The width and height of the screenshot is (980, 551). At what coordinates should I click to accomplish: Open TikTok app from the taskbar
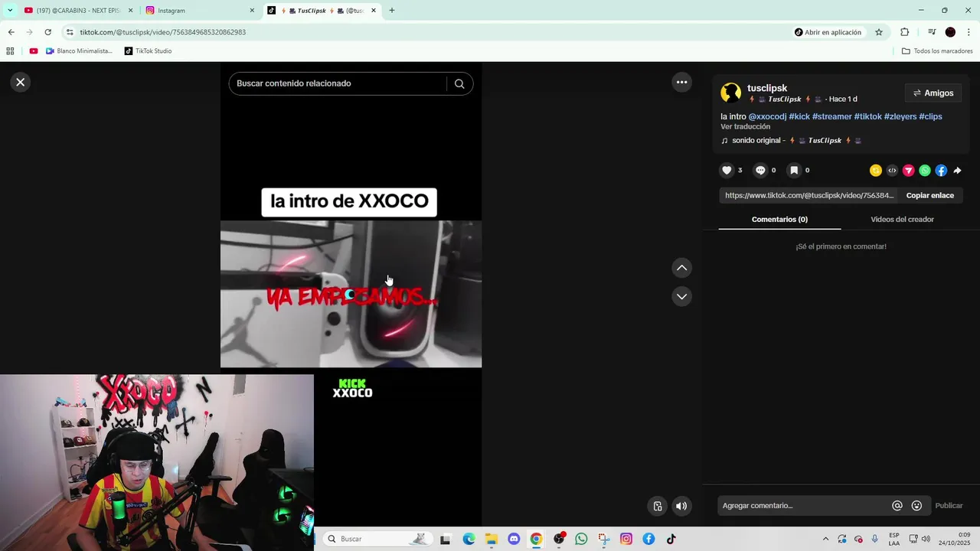pyautogui.click(x=671, y=539)
